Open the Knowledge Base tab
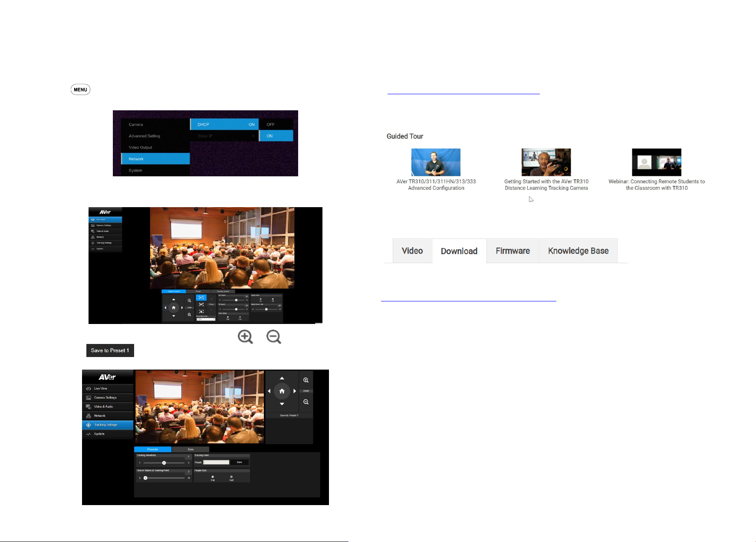Viewport: 756px width, 542px height. 578,251
